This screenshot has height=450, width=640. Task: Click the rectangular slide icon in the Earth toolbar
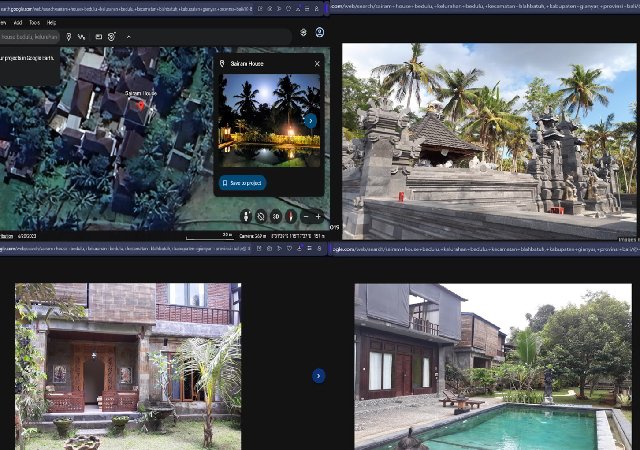(99, 37)
